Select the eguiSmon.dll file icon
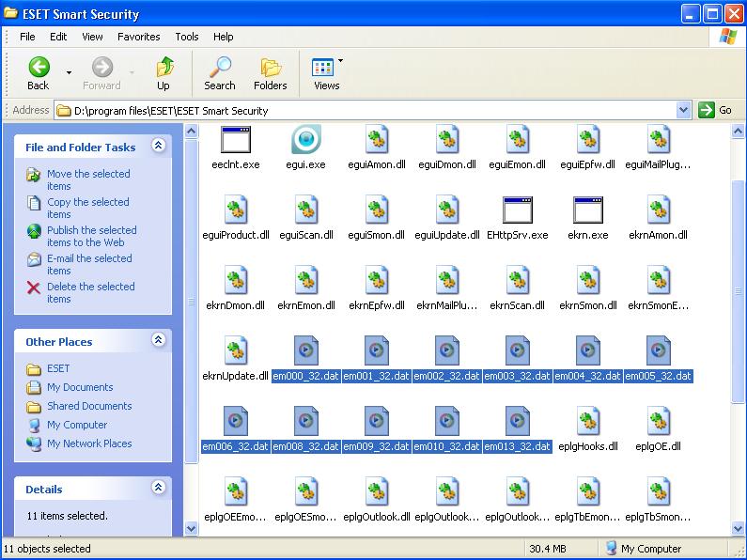This screenshot has width=747, height=560. point(377,210)
